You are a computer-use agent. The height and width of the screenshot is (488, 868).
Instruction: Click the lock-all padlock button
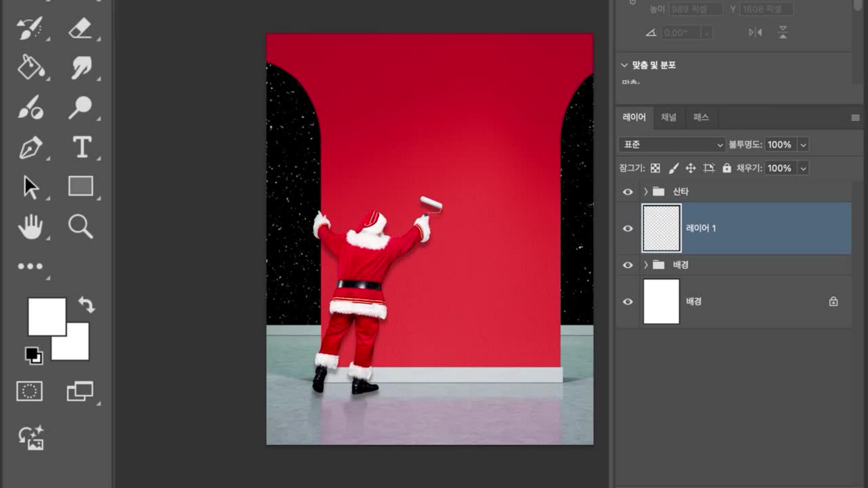click(726, 168)
